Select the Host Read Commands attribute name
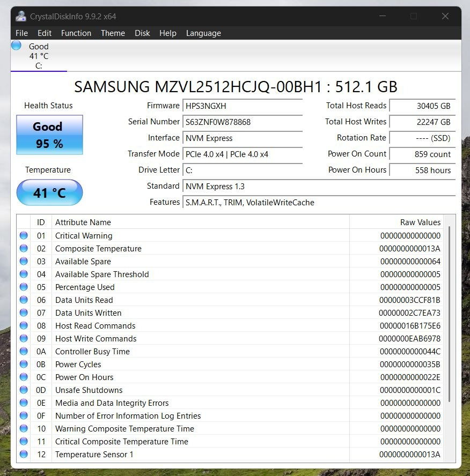Viewport: 470px width, 476px height. click(96, 326)
